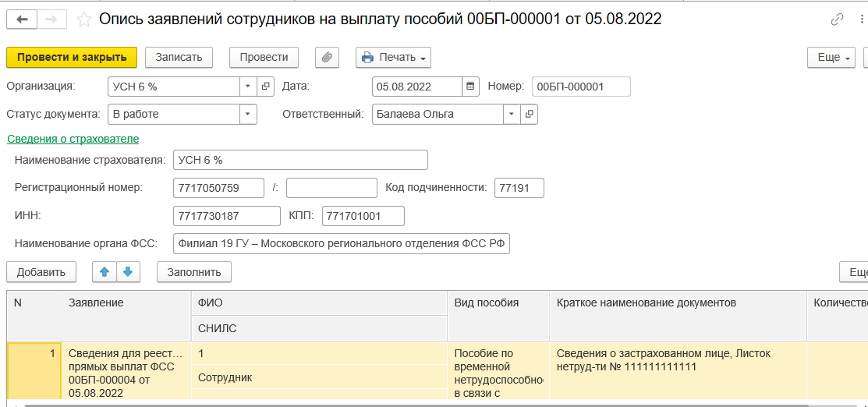Click the Провести и закрыть button
Screen dimensions: 868x407
72,57
